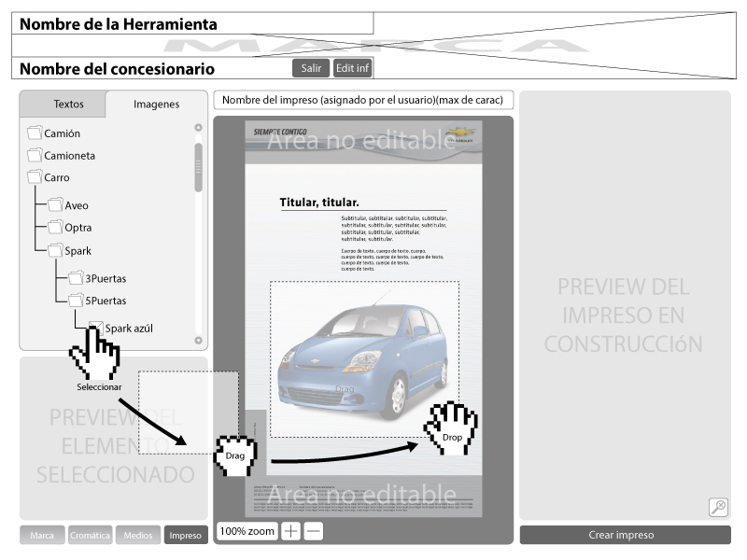Select the Spark azúl image item

[129, 329]
